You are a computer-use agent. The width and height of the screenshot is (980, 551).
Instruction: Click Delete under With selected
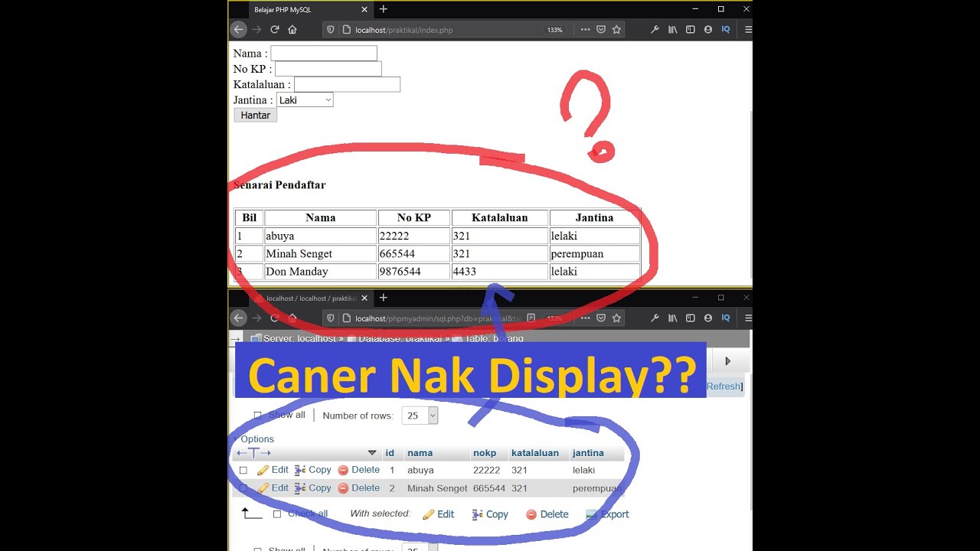pyautogui.click(x=547, y=514)
